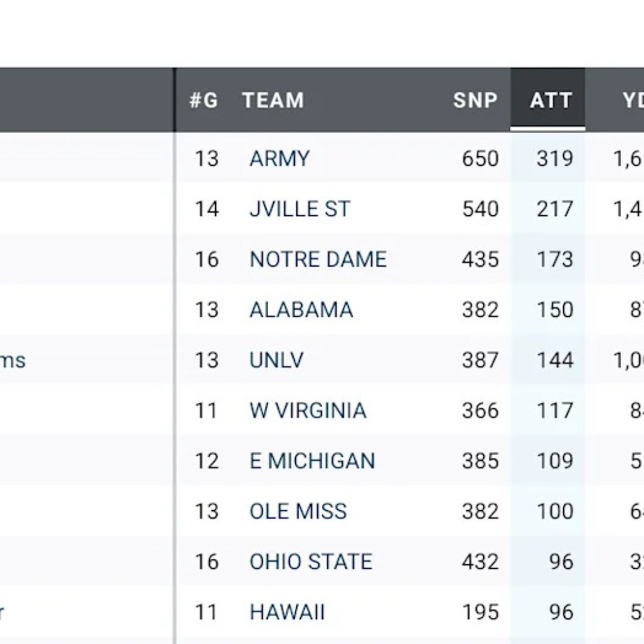Click the 195 snaps cell for Hawaii

click(x=480, y=611)
